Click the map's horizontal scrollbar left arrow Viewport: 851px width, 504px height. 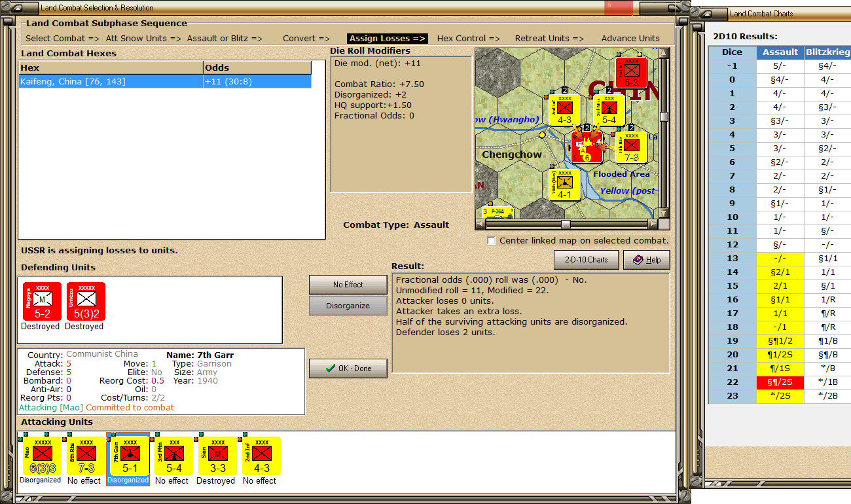click(480, 224)
